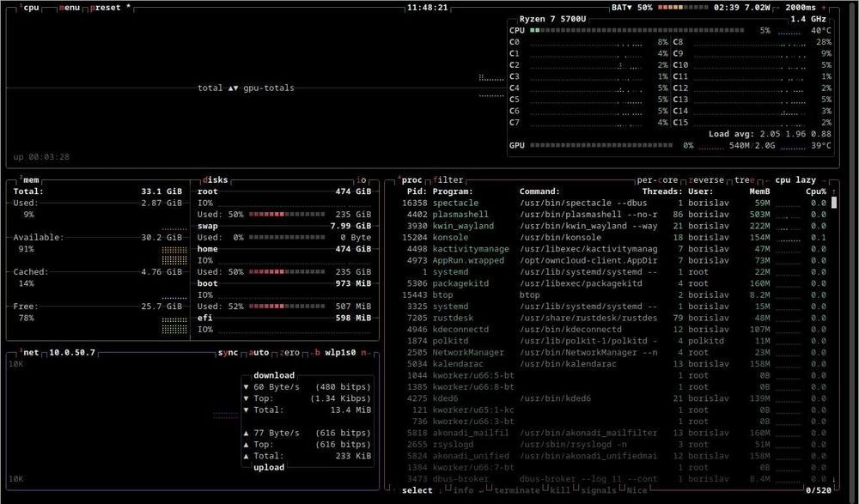This screenshot has height=504, width=859.
Task: Select previous network interface with b arrow
Action: tap(315, 352)
